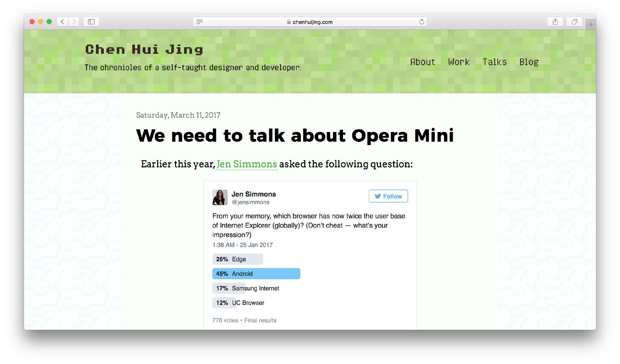Image resolution: width=620 pixels, height=364 pixels.
Task: Click the Chen Hui Jing site title
Action: pyautogui.click(x=144, y=49)
